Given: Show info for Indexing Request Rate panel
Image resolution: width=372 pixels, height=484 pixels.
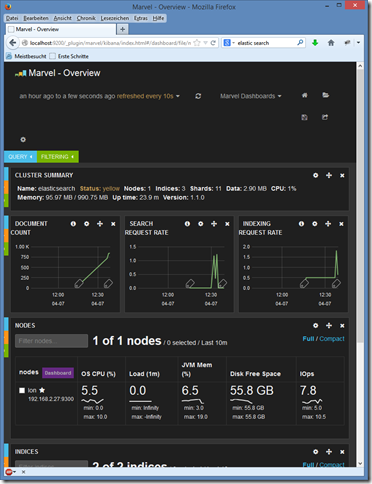Looking at the screenshot, I should pyautogui.click(x=301, y=224).
